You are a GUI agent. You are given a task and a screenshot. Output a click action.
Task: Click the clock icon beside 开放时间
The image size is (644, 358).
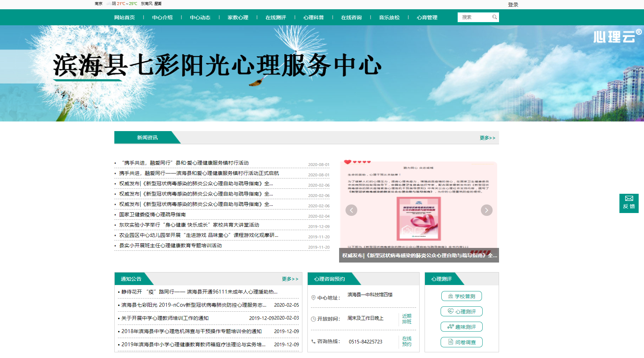(314, 318)
